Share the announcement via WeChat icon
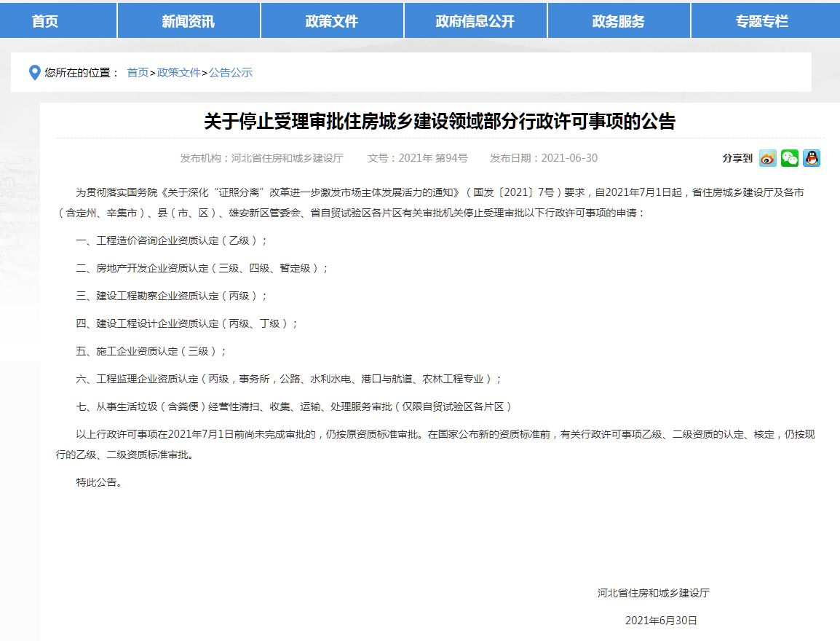 tap(790, 158)
